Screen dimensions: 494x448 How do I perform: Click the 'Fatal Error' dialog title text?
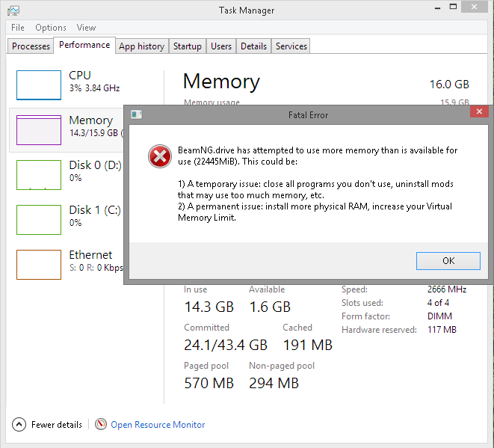pyautogui.click(x=308, y=115)
